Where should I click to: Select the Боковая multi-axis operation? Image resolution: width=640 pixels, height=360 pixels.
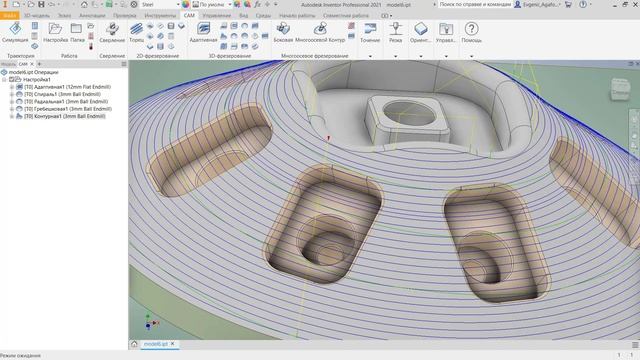(x=283, y=33)
